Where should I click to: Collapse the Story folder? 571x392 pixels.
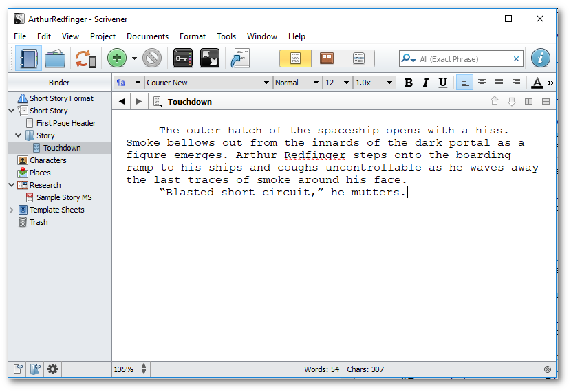click(18, 135)
